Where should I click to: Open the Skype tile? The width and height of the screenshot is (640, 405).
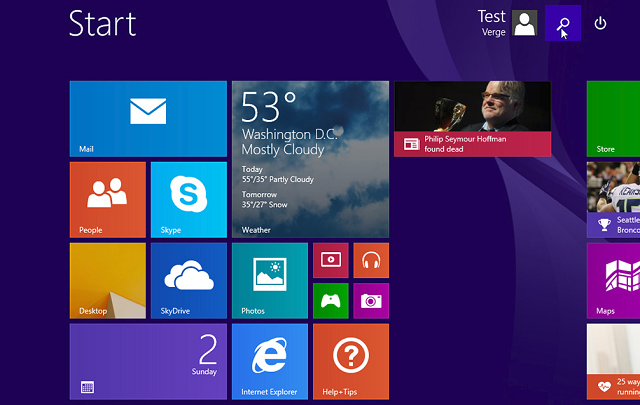pos(188,199)
